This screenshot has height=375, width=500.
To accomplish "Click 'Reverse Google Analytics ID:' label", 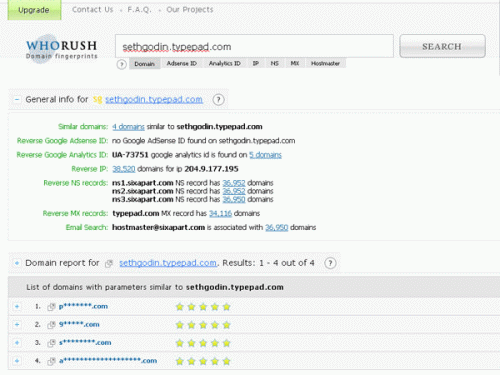I will pyautogui.click(x=62, y=155).
